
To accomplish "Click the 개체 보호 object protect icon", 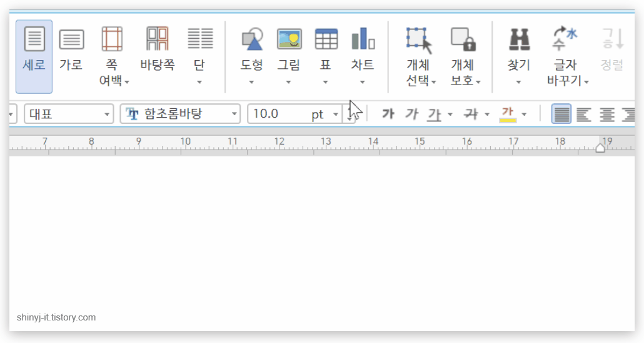I will tap(463, 39).
